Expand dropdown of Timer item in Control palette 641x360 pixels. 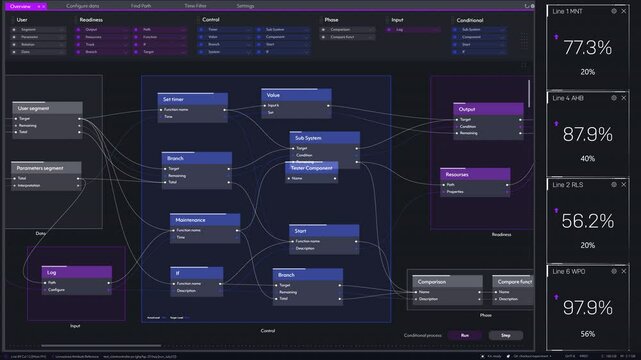click(x=248, y=30)
